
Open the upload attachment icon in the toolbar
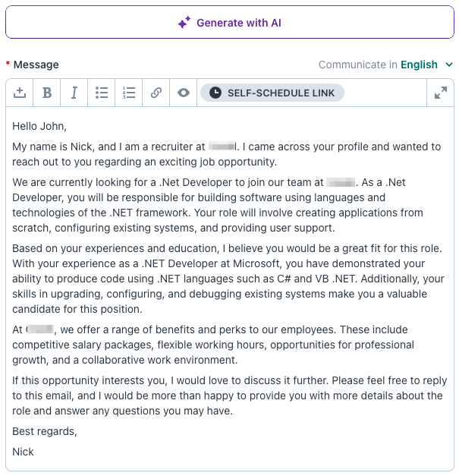coord(20,93)
